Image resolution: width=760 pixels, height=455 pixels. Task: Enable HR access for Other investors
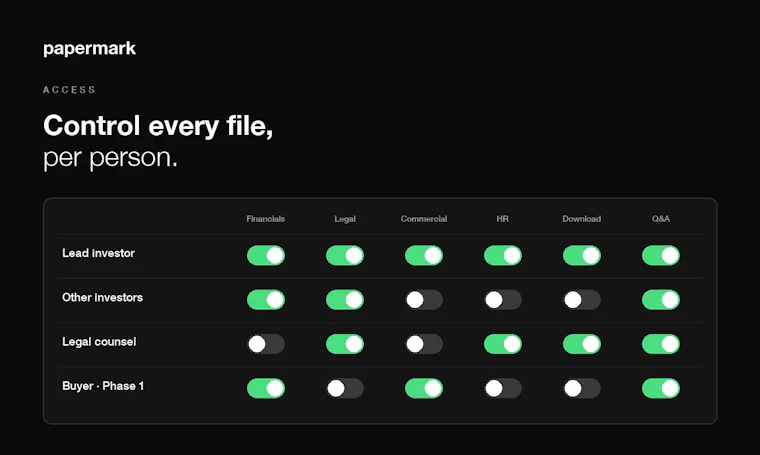(x=503, y=300)
